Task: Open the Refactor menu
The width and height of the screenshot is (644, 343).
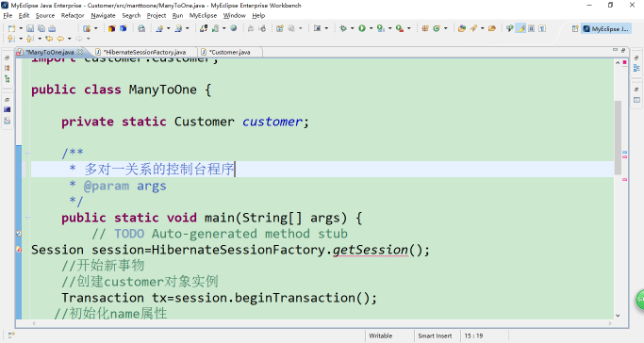Action: pyautogui.click(x=73, y=16)
